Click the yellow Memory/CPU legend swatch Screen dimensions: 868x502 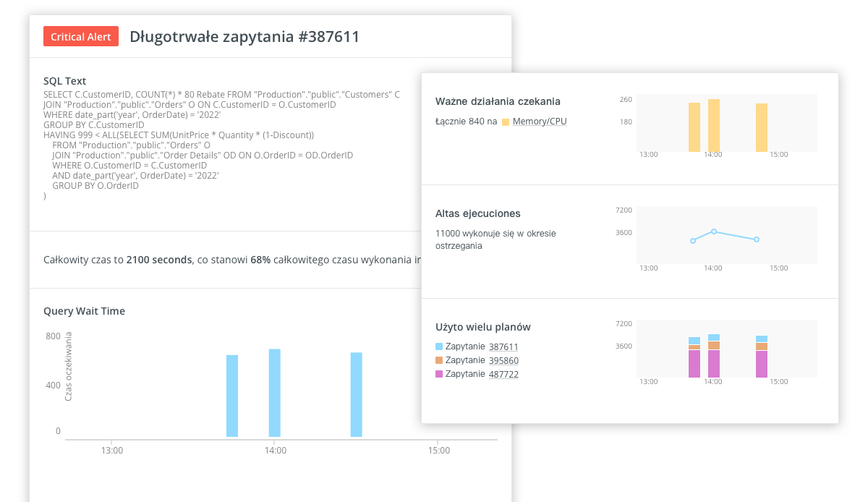click(506, 122)
